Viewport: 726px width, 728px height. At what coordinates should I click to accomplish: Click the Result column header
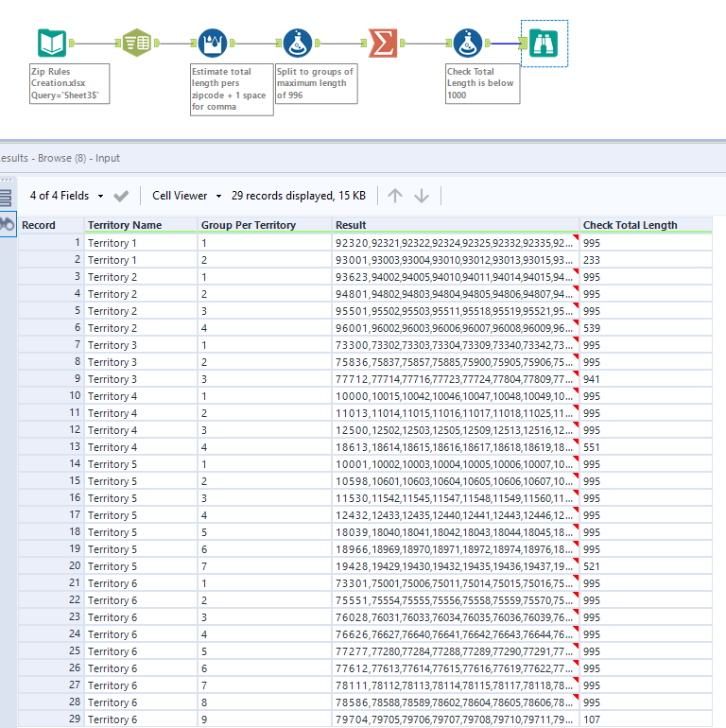point(351,225)
